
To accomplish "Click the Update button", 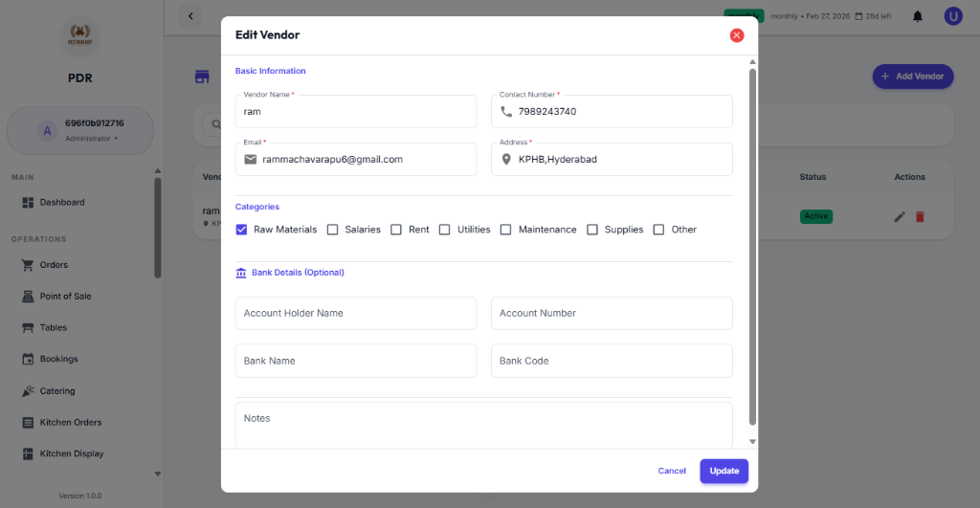I will coord(724,471).
